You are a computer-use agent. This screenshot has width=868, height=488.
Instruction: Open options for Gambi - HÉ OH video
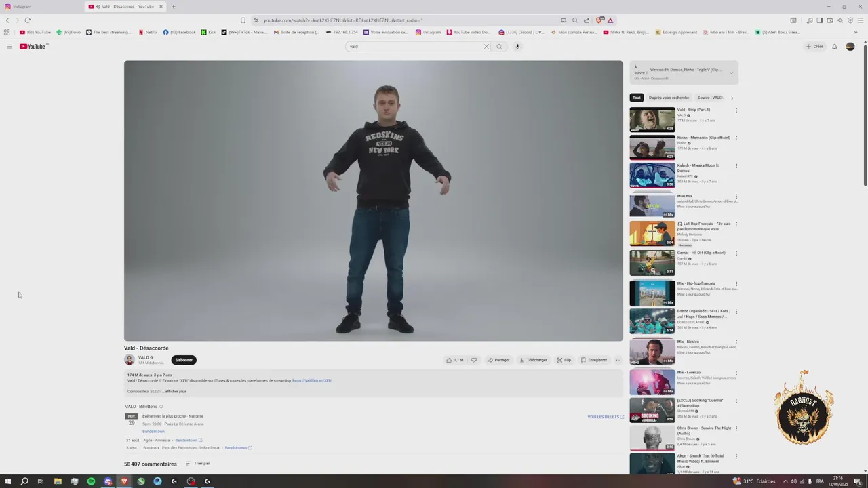[736, 253]
